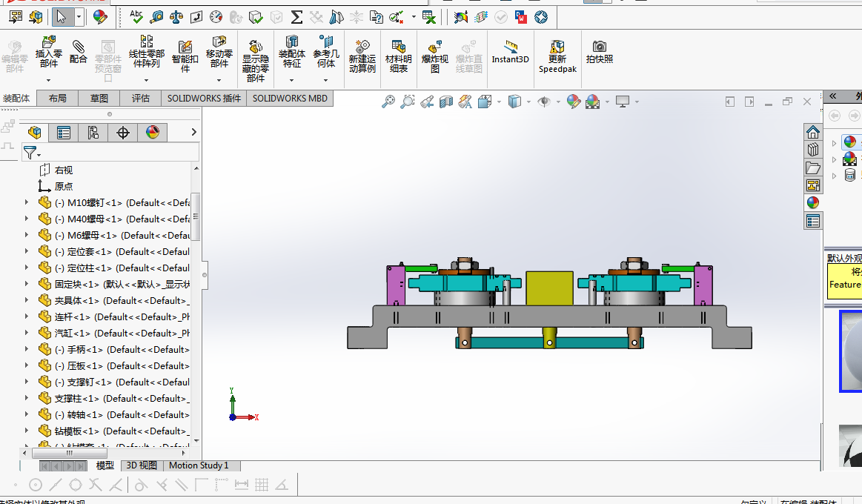Toggle Instant3D mode

[510, 52]
